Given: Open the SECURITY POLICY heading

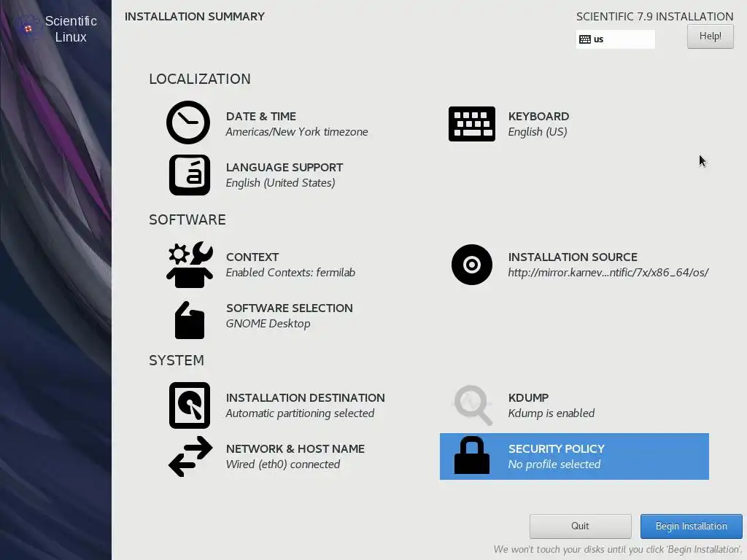Looking at the screenshot, I should pyautogui.click(x=557, y=448).
